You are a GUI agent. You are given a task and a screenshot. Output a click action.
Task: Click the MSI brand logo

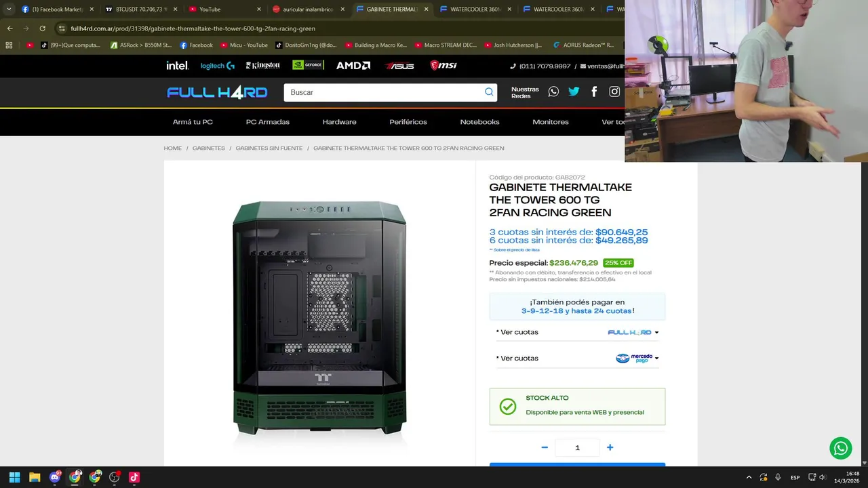[443, 66]
